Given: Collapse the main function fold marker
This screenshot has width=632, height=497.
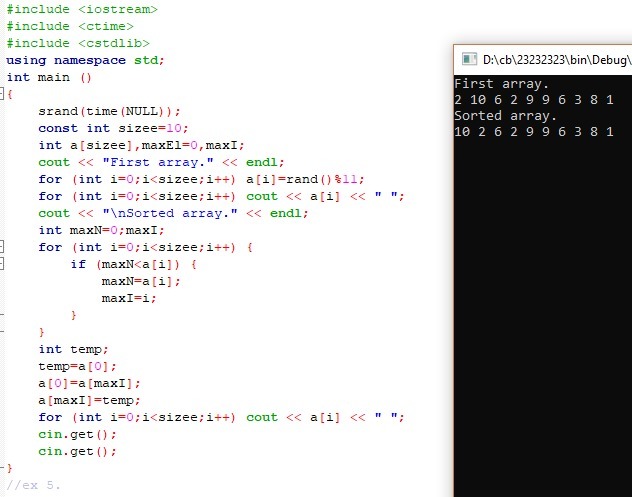Looking at the screenshot, I should tap(4, 94).
